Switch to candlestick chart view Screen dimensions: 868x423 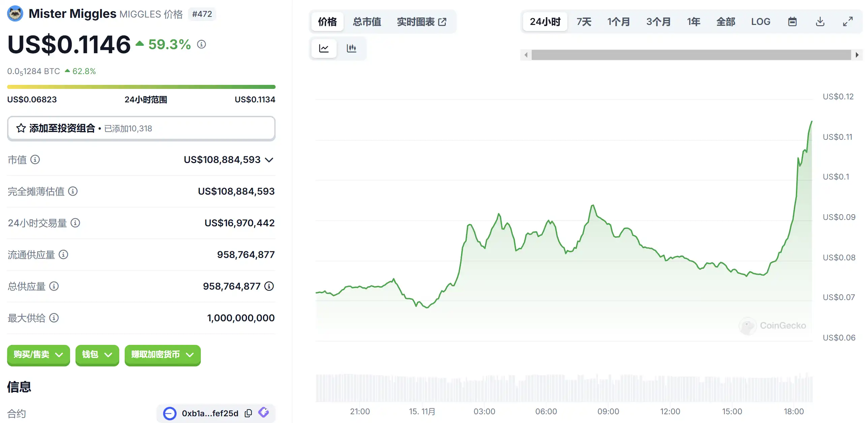(x=351, y=48)
